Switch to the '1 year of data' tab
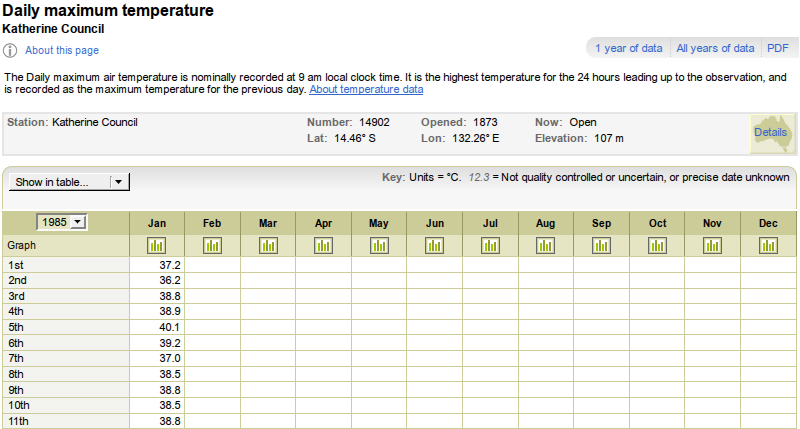Image resolution: width=800 pixels, height=429 pixels. 628,48
